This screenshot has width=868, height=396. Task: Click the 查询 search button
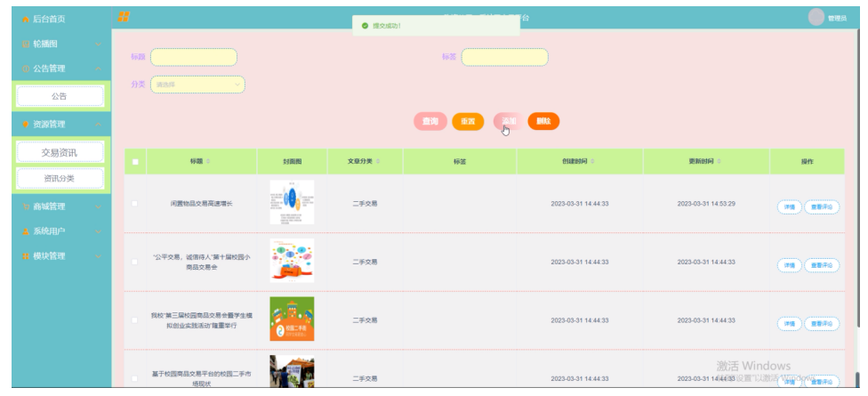point(430,121)
